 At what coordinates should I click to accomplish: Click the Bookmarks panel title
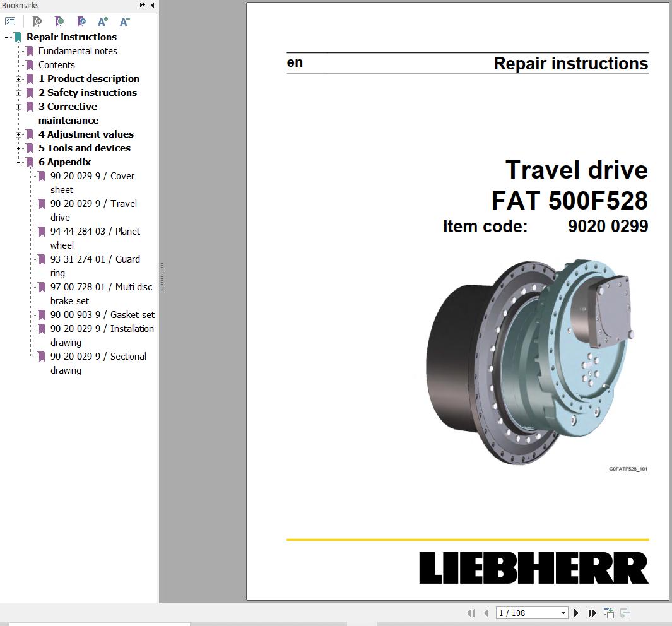pos(20,5)
